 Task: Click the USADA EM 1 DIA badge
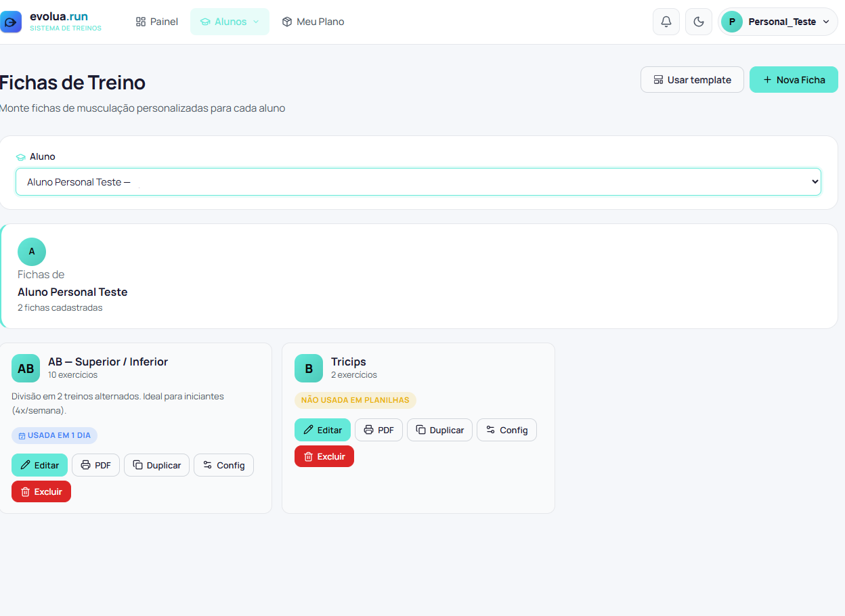click(54, 435)
